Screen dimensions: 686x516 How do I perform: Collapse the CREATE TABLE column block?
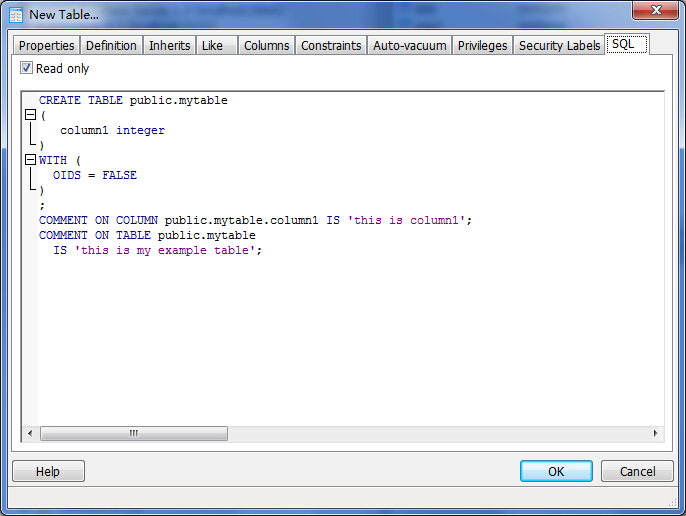(30, 116)
